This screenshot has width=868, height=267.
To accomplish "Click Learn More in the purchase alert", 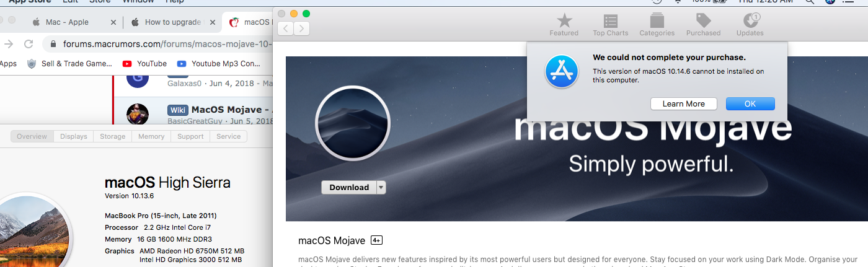I will 683,103.
